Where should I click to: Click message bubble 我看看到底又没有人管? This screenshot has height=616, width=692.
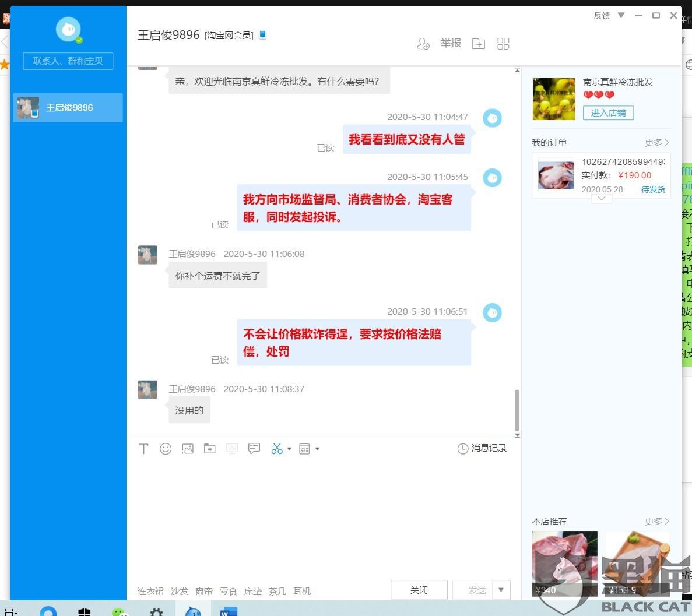(407, 139)
